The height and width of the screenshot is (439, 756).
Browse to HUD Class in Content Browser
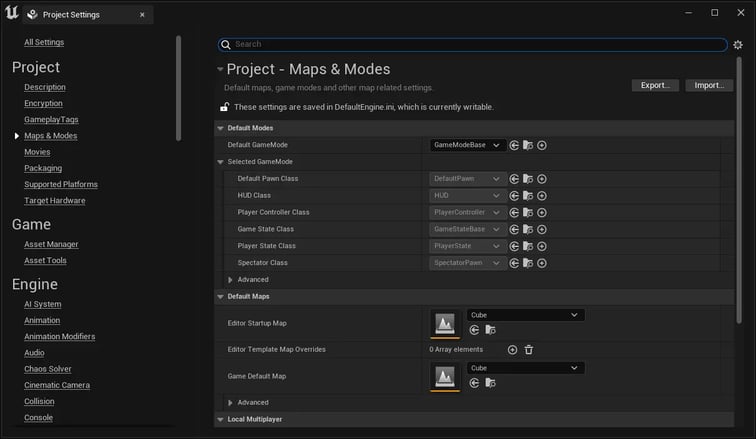pos(528,196)
